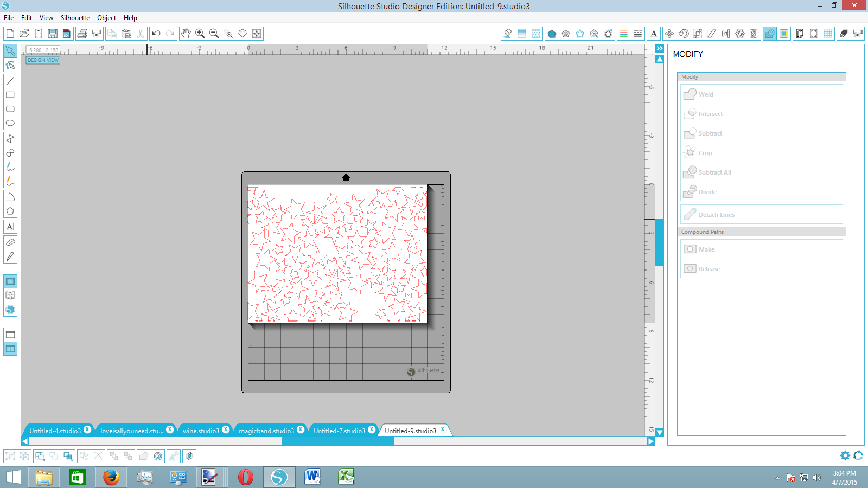
Task: Select the Pan hand tool
Action: pos(186,34)
